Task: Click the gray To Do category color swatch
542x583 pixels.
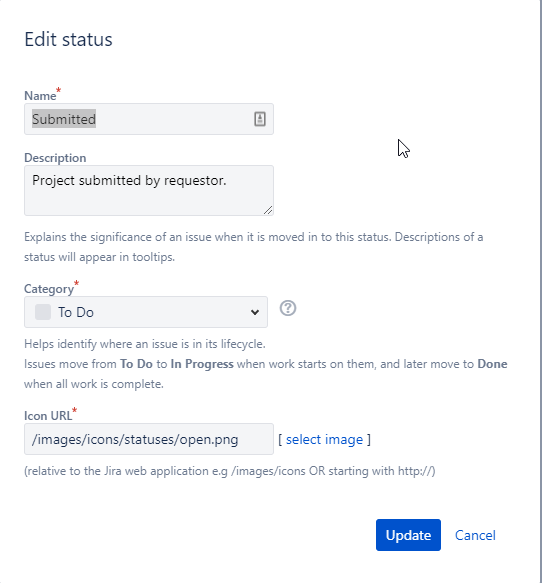Action: 43,312
